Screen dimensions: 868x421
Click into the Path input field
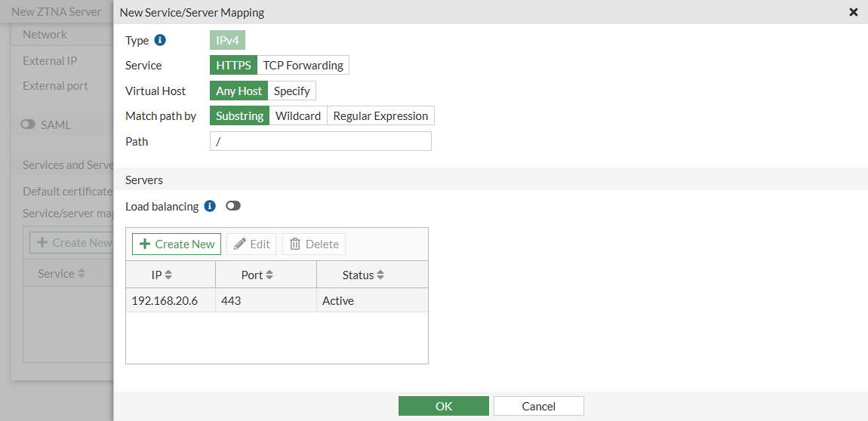tap(320, 142)
